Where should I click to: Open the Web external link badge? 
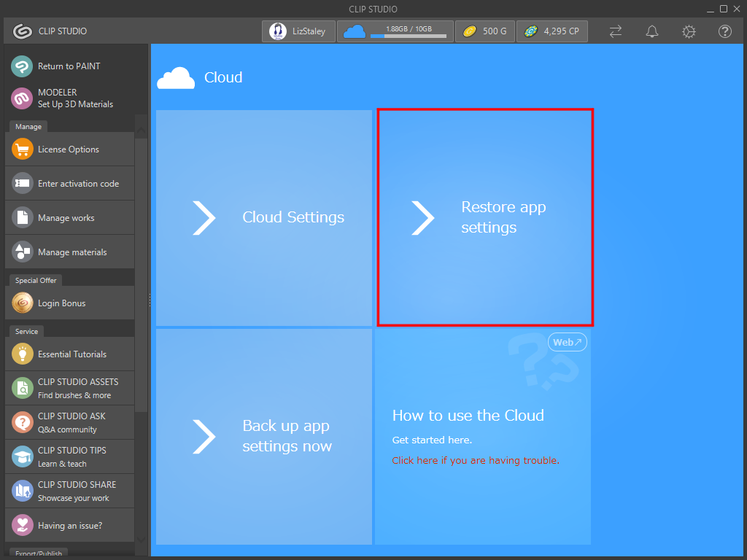coord(567,342)
